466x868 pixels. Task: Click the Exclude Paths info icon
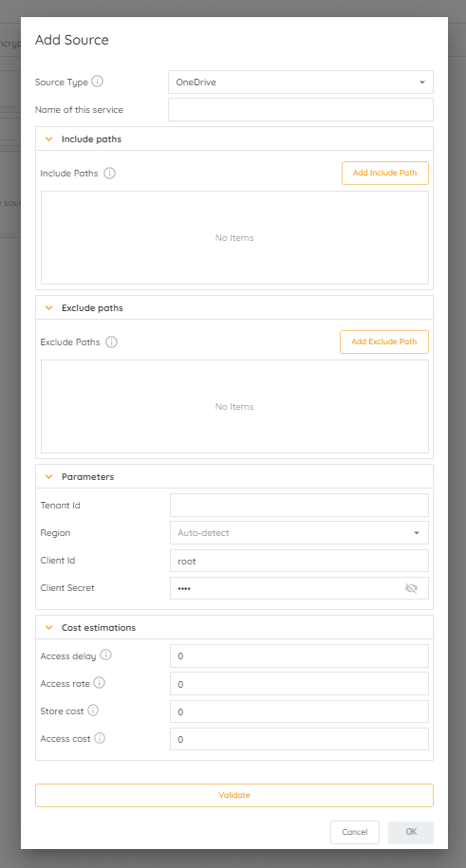[x=111, y=342]
